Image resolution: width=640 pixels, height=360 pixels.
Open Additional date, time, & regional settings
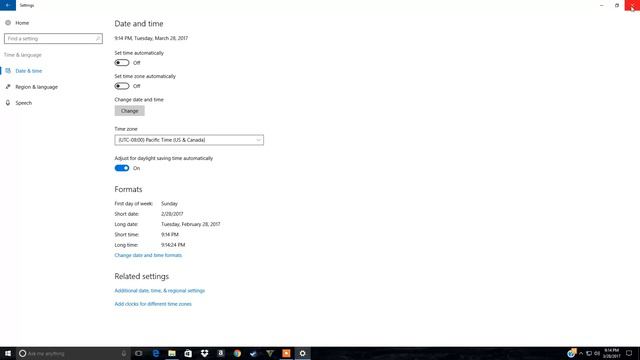click(x=160, y=291)
